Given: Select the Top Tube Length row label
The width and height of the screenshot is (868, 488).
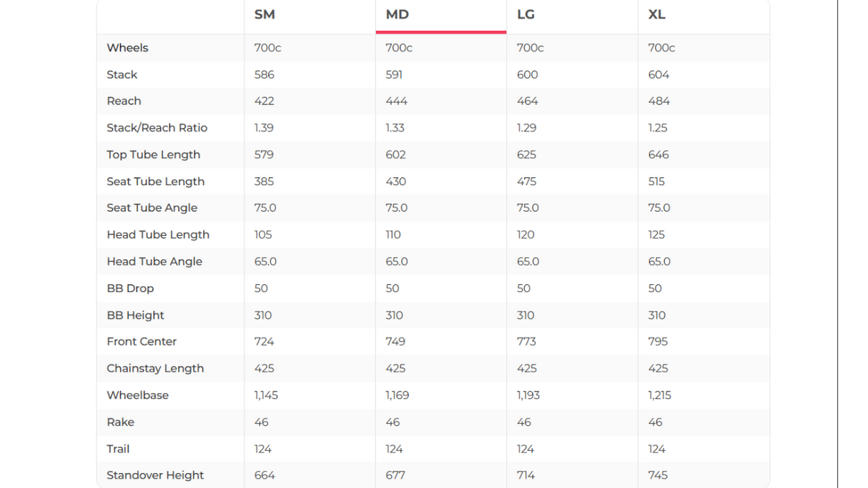Looking at the screenshot, I should pyautogui.click(x=153, y=155).
